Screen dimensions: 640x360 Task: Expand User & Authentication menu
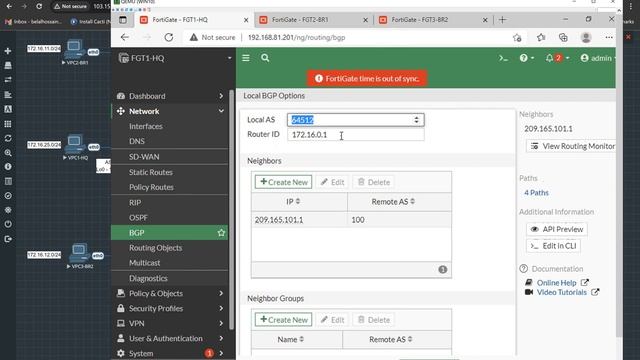(170, 338)
